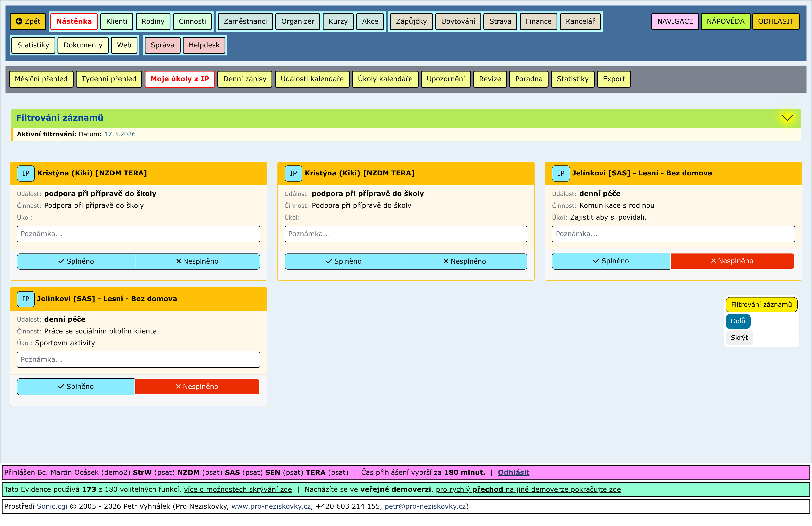
Task: Mark second Kristýna task as Nesplněno
Action: point(464,261)
